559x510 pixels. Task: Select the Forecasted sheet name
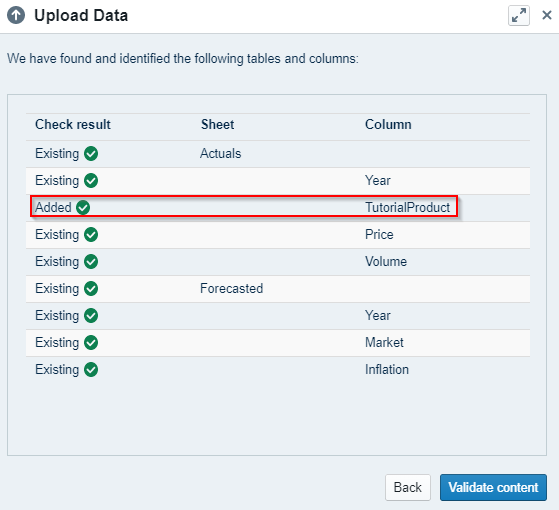pos(231,289)
